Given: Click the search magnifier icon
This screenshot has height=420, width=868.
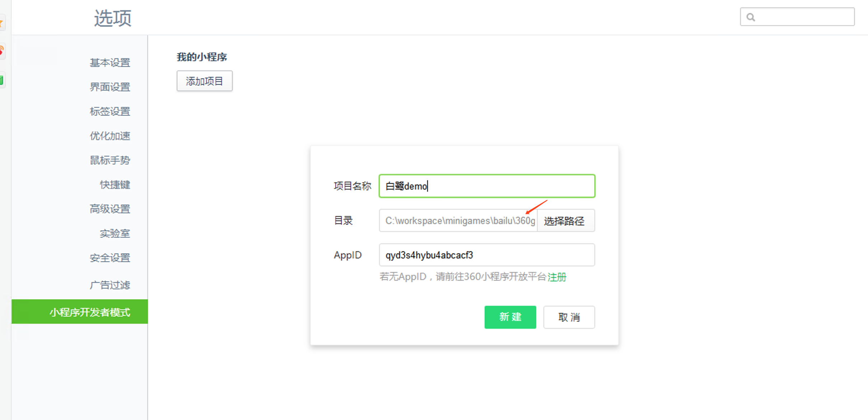Looking at the screenshot, I should point(751,17).
